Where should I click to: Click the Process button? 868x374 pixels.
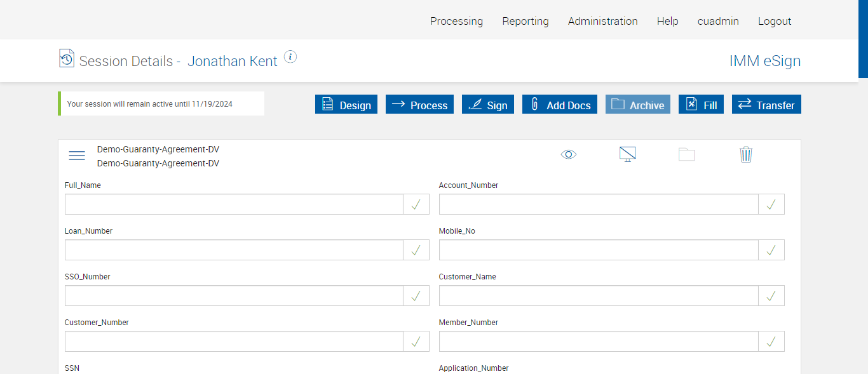[x=419, y=105]
